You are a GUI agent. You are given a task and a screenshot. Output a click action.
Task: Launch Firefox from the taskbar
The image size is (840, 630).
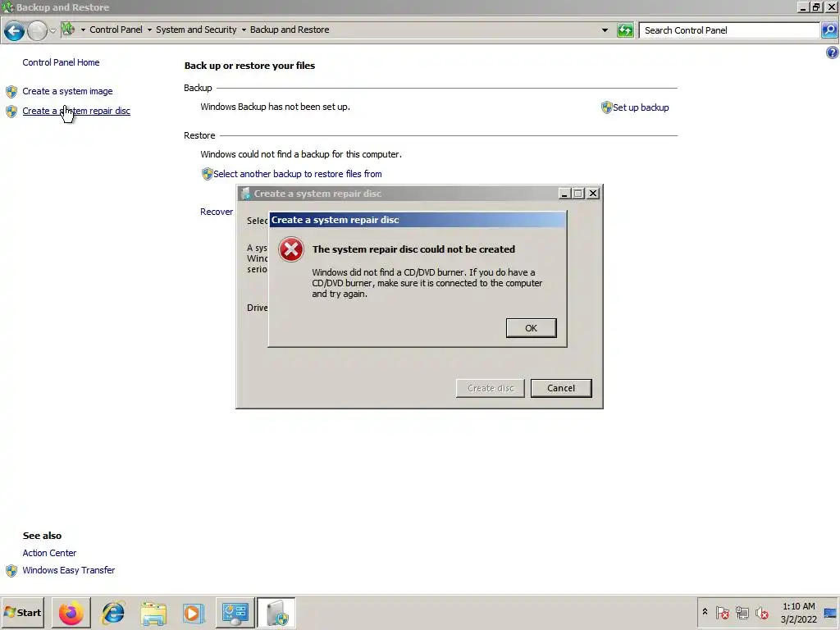[71, 613]
